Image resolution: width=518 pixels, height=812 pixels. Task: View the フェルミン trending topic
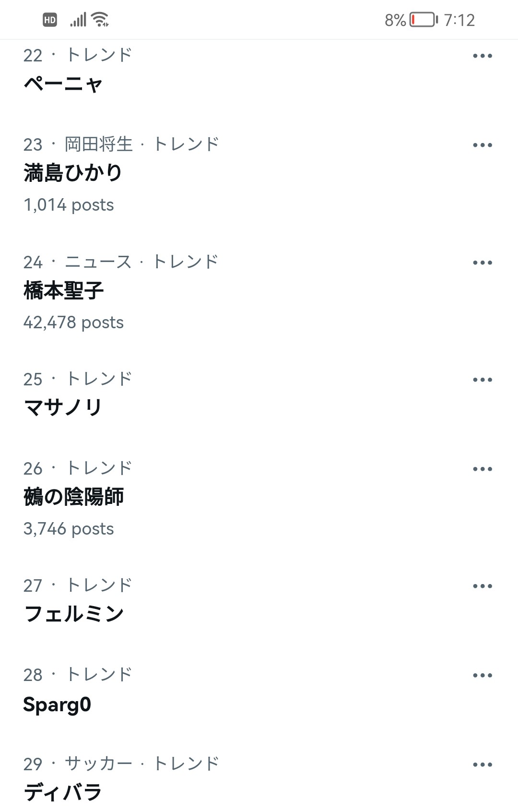tap(74, 614)
